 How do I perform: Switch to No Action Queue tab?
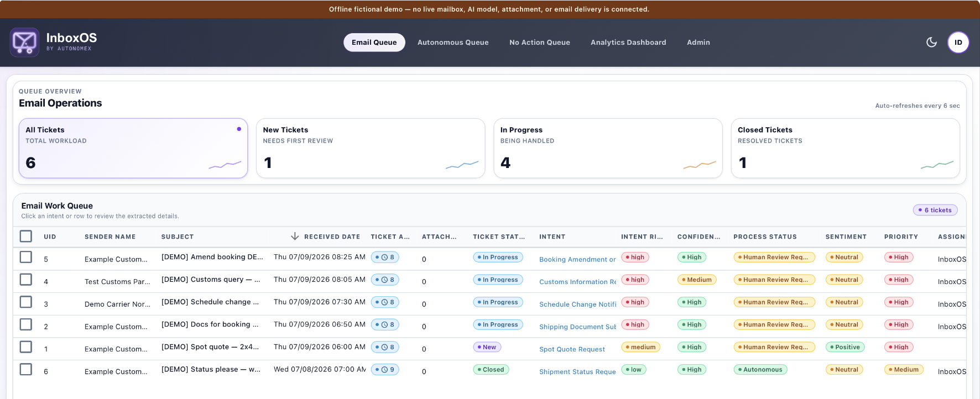click(x=540, y=43)
